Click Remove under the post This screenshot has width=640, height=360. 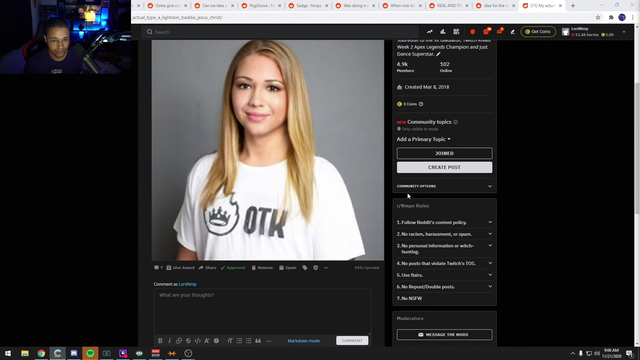coord(262,268)
